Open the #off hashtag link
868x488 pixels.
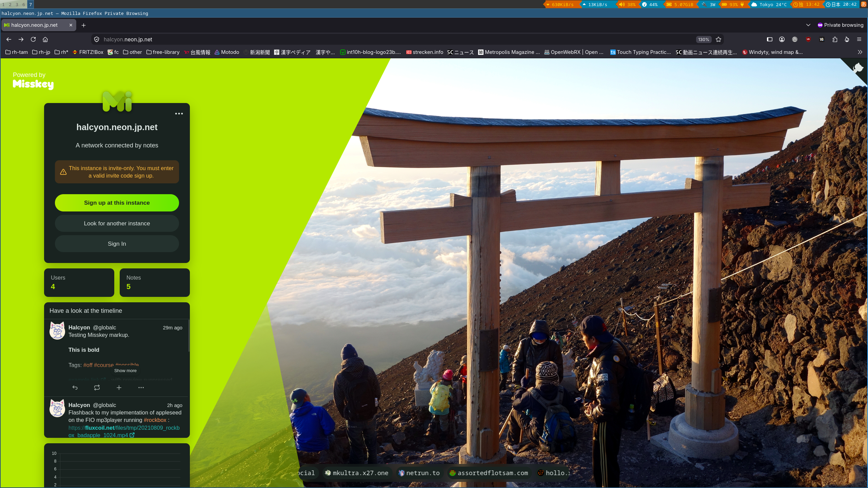pos(88,365)
